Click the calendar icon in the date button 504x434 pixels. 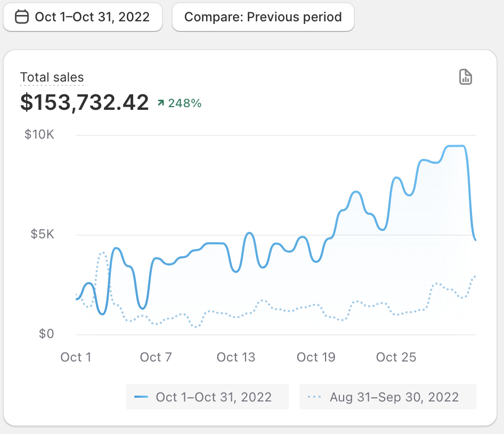pyautogui.click(x=22, y=17)
